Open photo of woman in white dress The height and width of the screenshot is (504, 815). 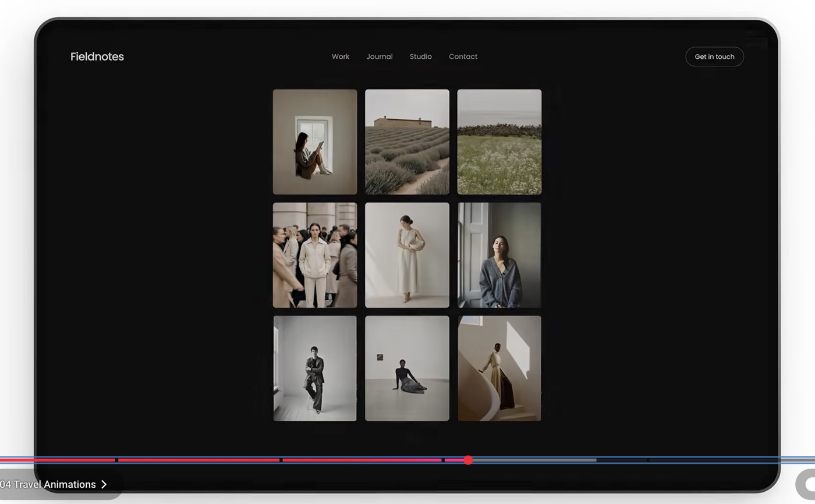point(407,255)
